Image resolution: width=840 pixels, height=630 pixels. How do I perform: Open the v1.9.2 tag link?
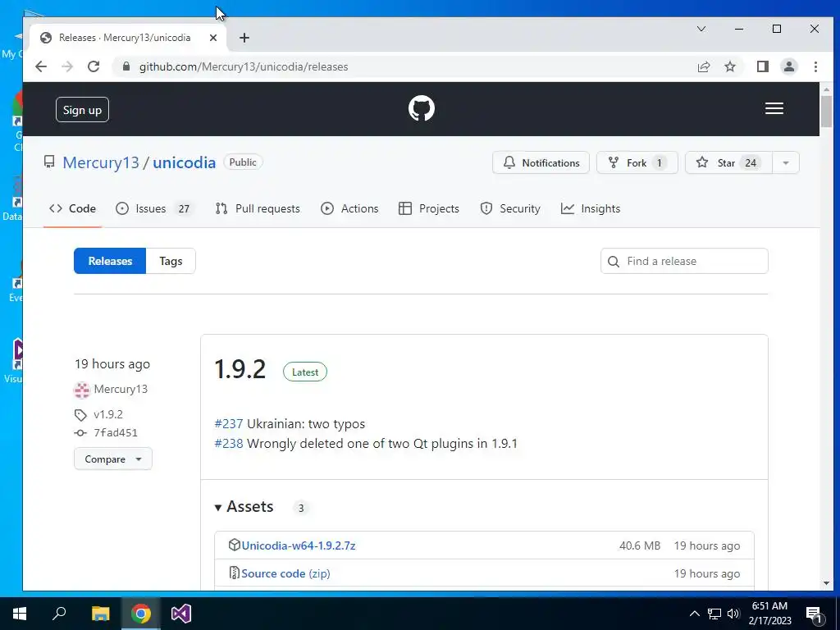108,414
